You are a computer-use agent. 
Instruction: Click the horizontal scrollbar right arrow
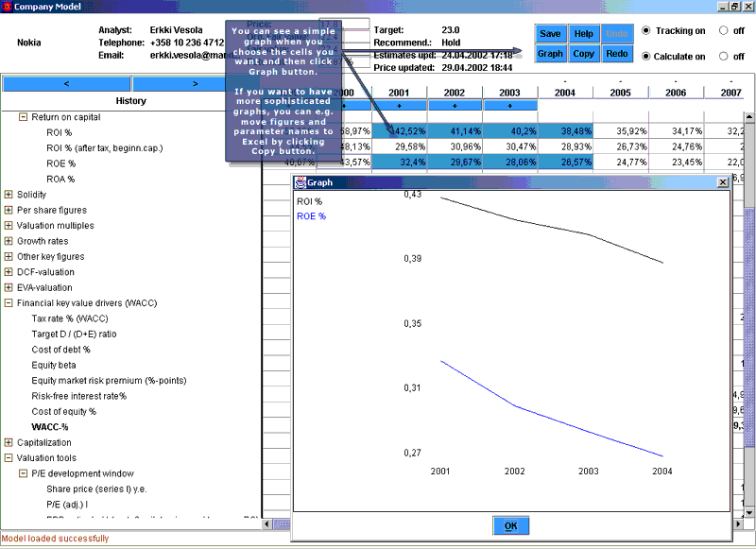(739, 523)
